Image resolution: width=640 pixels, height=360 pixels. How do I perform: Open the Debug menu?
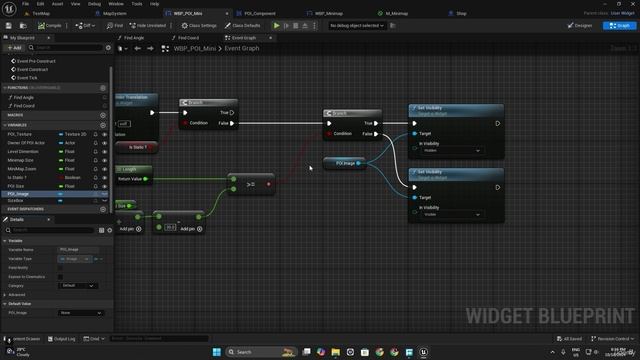point(94,4)
